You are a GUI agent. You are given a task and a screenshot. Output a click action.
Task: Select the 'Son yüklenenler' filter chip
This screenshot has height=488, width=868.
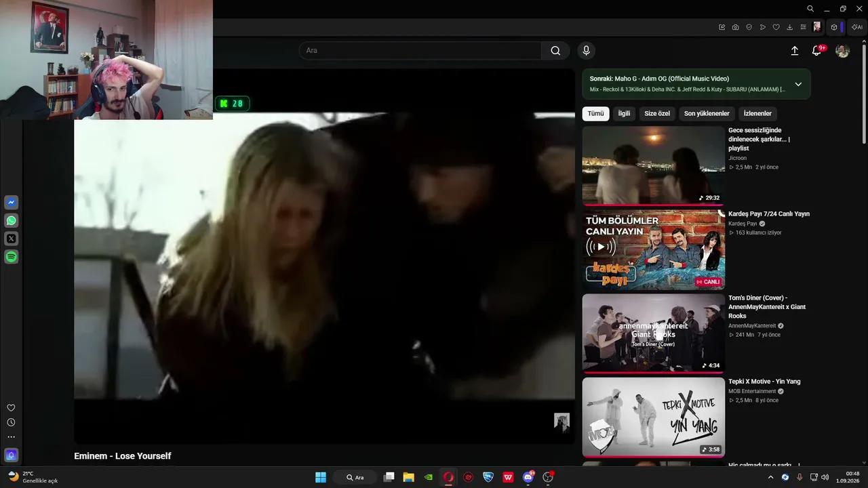click(707, 114)
